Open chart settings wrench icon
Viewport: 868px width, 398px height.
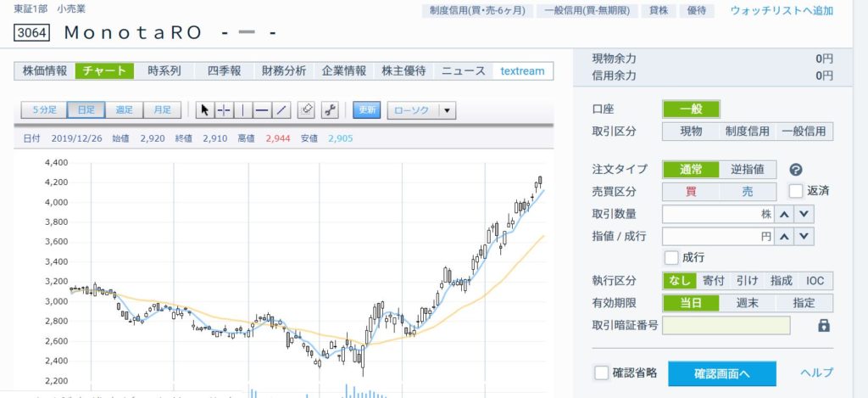[x=330, y=109]
